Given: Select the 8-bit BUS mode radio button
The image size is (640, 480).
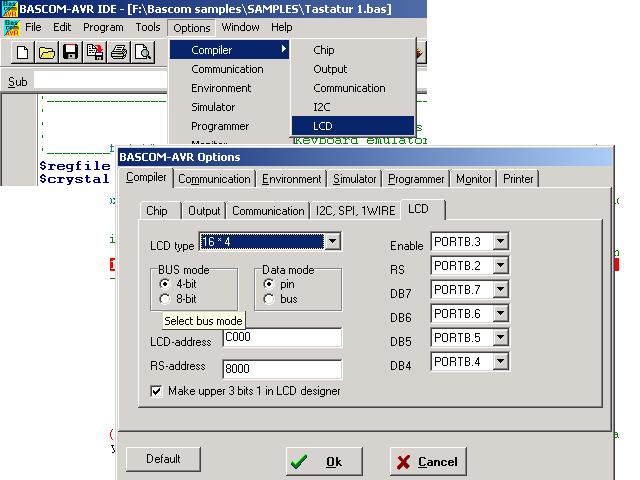Looking at the screenshot, I should (x=165, y=299).
